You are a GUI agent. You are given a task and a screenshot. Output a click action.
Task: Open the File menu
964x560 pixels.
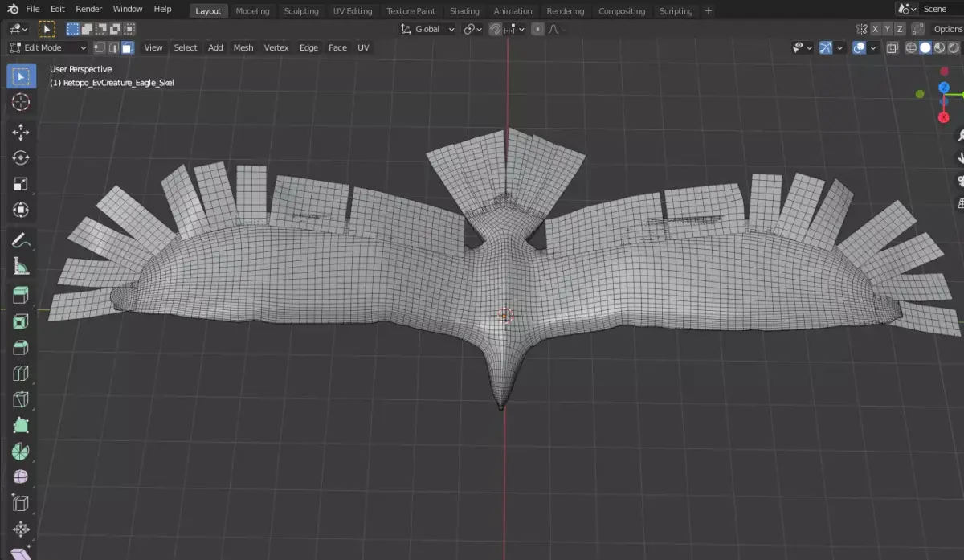point(33,9)
